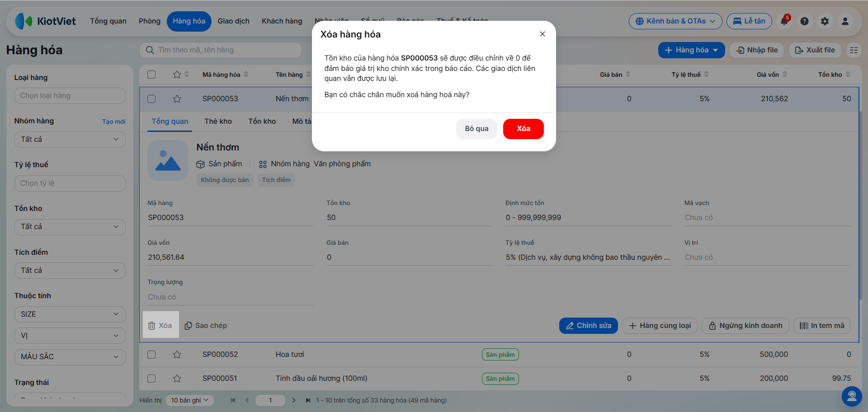868x412 pixels.
Task: Open settings gear icon
Action: pyautogui.click(x=825, y=21)
